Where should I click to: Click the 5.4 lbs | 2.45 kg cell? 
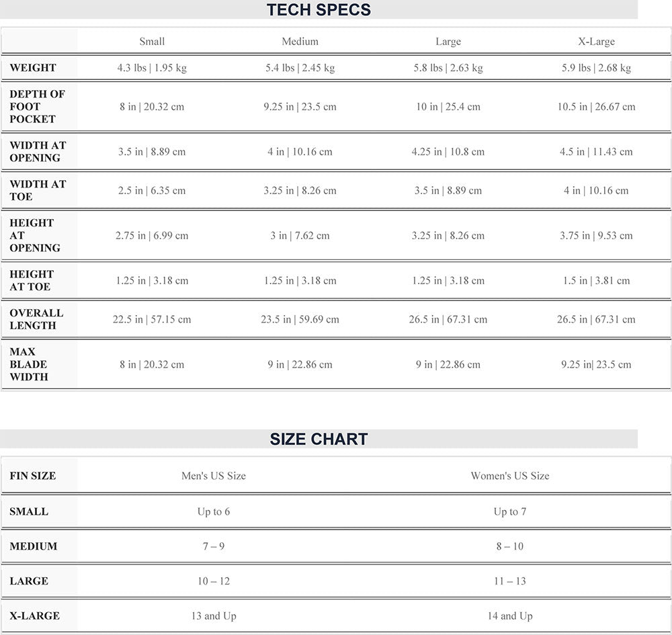(x=300, y=68)
